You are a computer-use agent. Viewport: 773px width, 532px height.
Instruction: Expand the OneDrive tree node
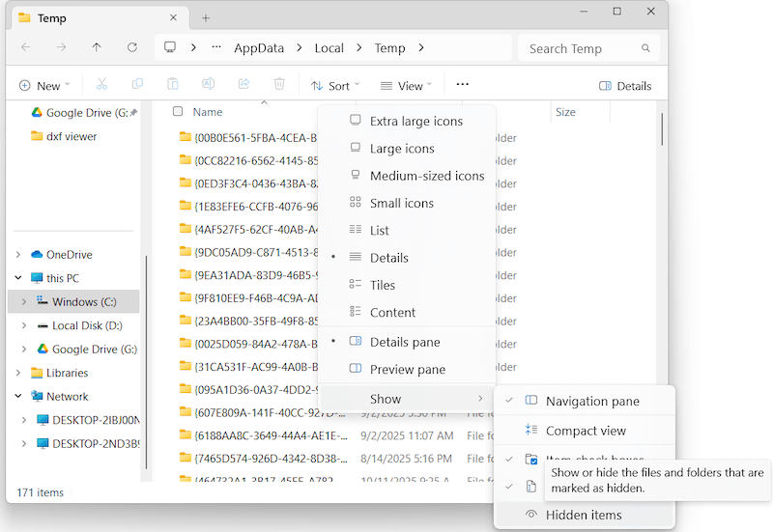click(x=18, y=255)
